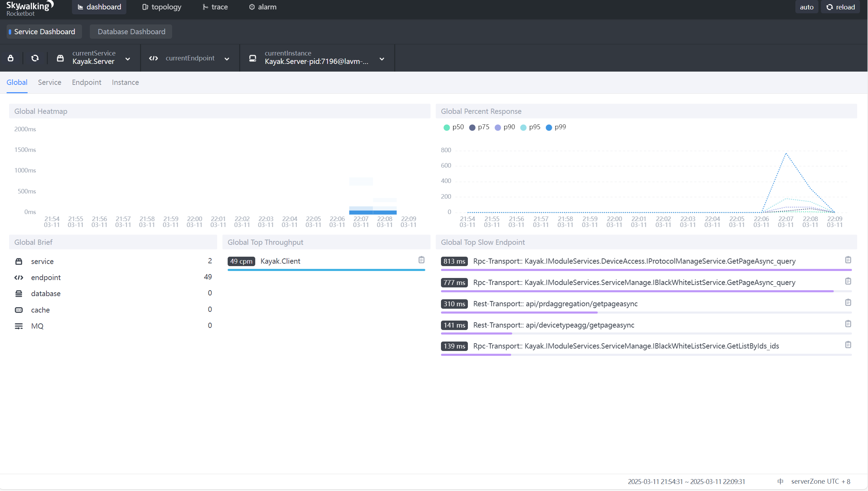Click copy icon for the 310 ms endpoint
The image size is (868, 491).
click(848, 302)
